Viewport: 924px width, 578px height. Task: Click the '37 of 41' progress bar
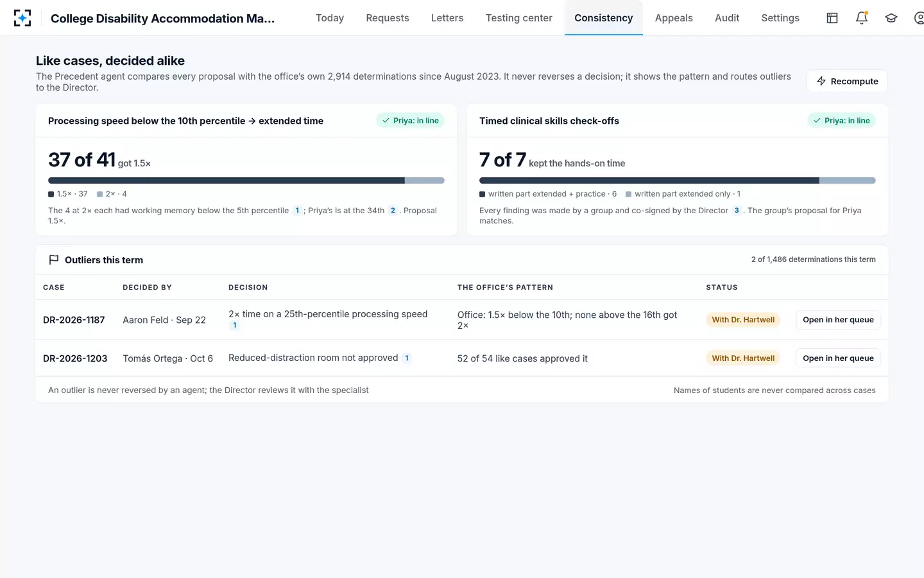tap(246, 180)
